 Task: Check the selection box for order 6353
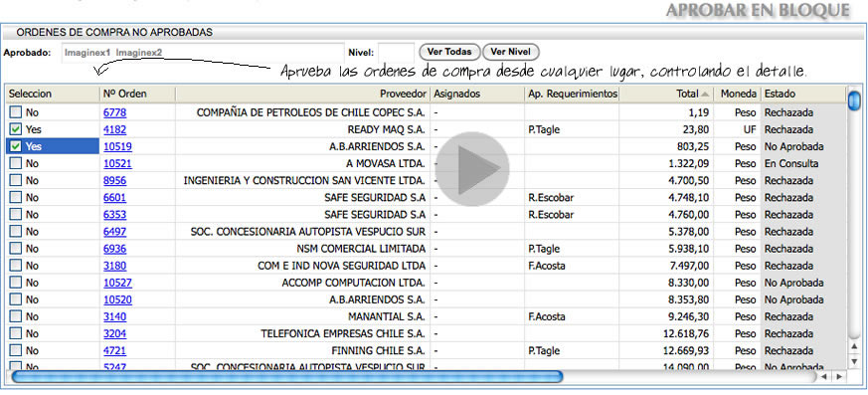pos(16,214)
